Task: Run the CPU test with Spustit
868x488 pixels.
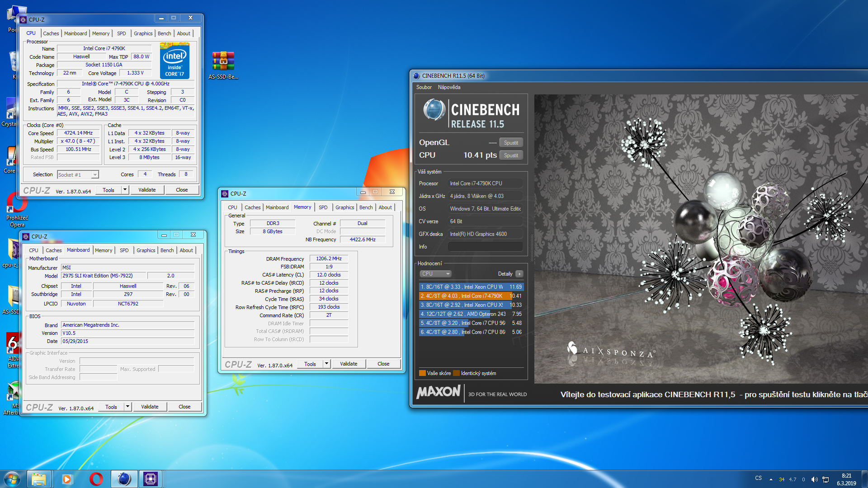Action: pos(511,155)
